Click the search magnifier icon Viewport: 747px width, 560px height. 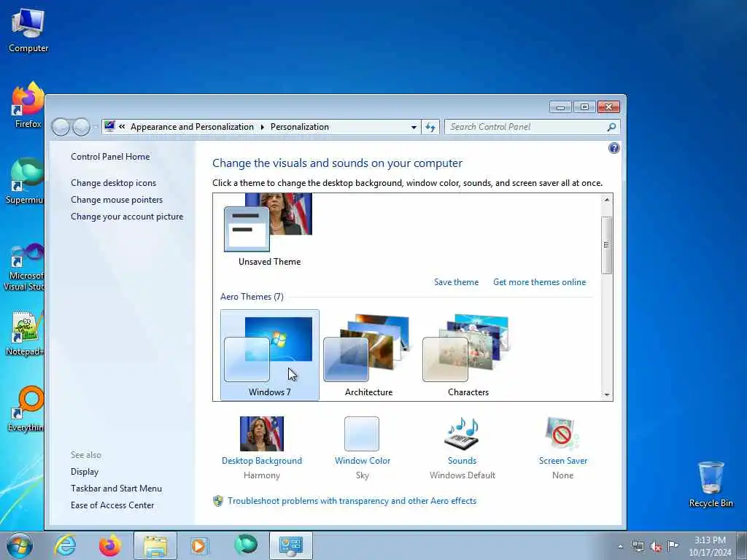click(x=612, y=127)
